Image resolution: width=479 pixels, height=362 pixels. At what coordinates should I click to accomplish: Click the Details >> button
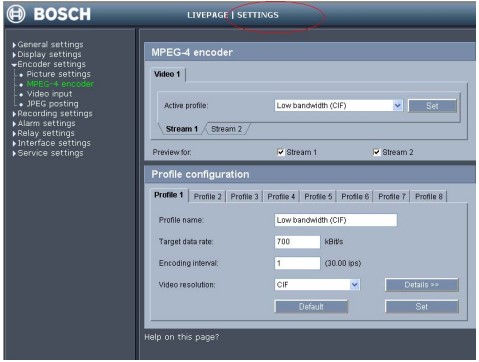point(422,285)
